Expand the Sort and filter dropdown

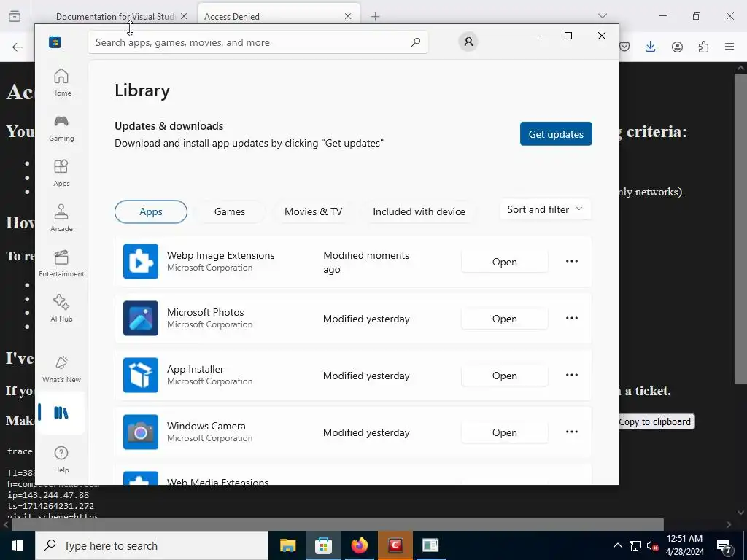click(546, 209)
